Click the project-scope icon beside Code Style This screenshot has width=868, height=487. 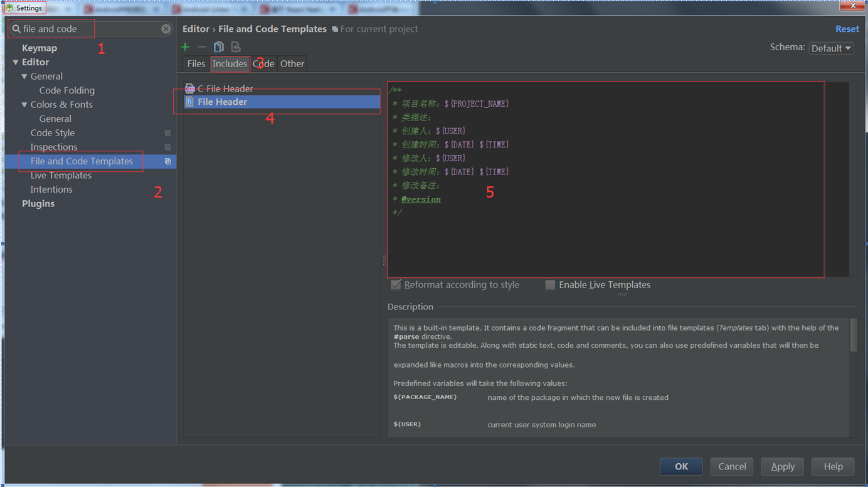(x=167, y=132)
